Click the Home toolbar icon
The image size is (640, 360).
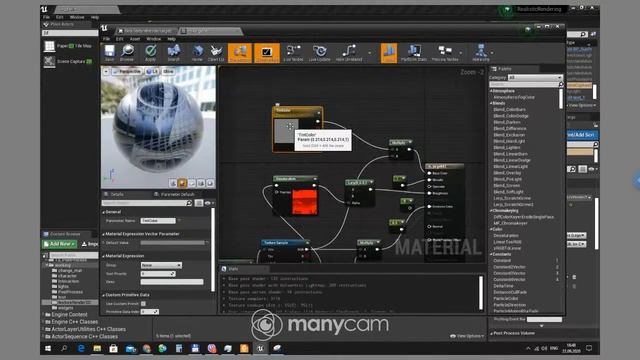pyautogui.click(x=197, y=53)
